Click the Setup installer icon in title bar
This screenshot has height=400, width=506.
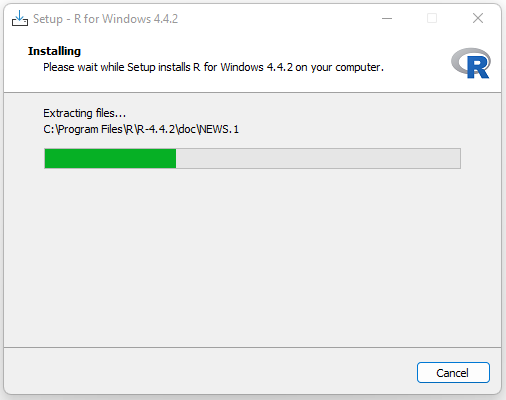[20, 18]
